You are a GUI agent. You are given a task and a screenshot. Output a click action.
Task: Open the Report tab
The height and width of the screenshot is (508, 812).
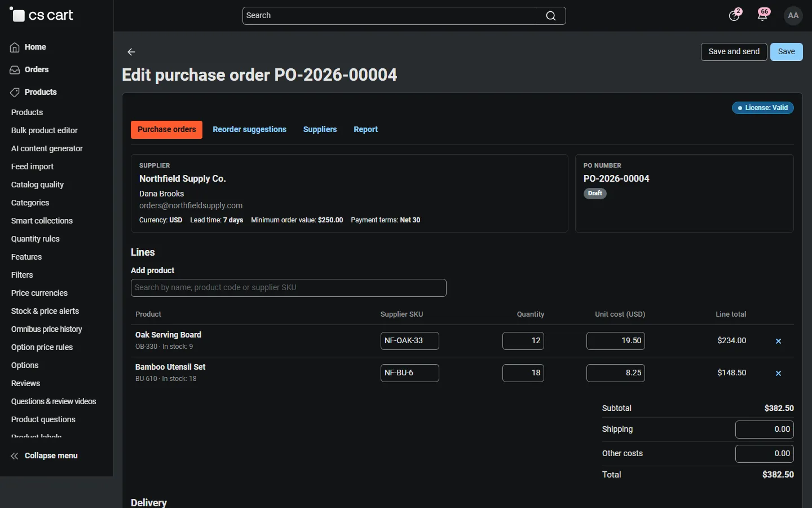(365, 130)
